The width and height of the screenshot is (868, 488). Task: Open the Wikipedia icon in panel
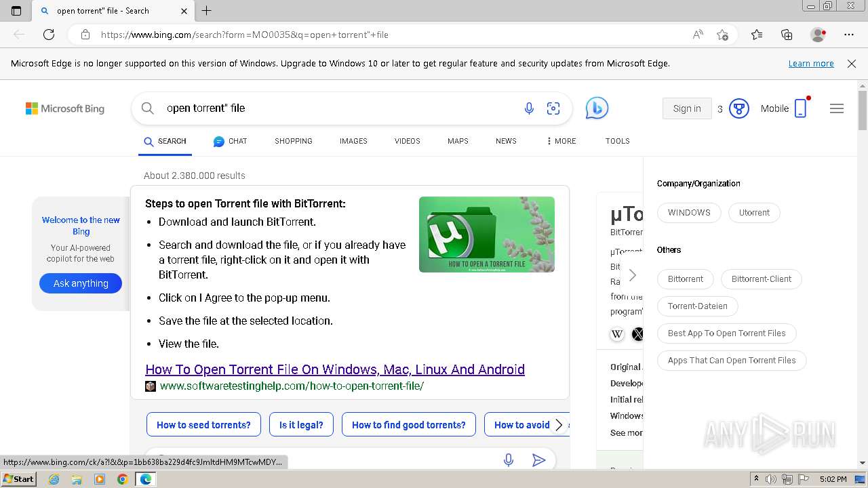coord(617,333)
